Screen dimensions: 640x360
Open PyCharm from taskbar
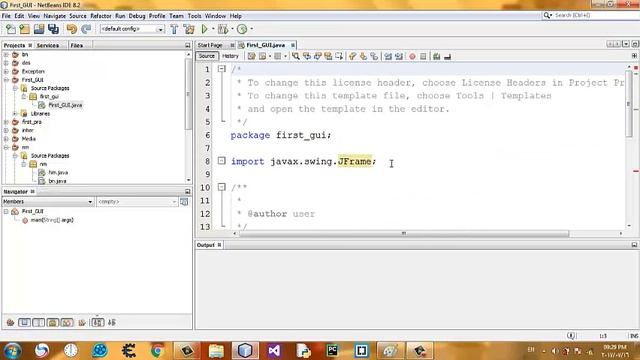332,351
